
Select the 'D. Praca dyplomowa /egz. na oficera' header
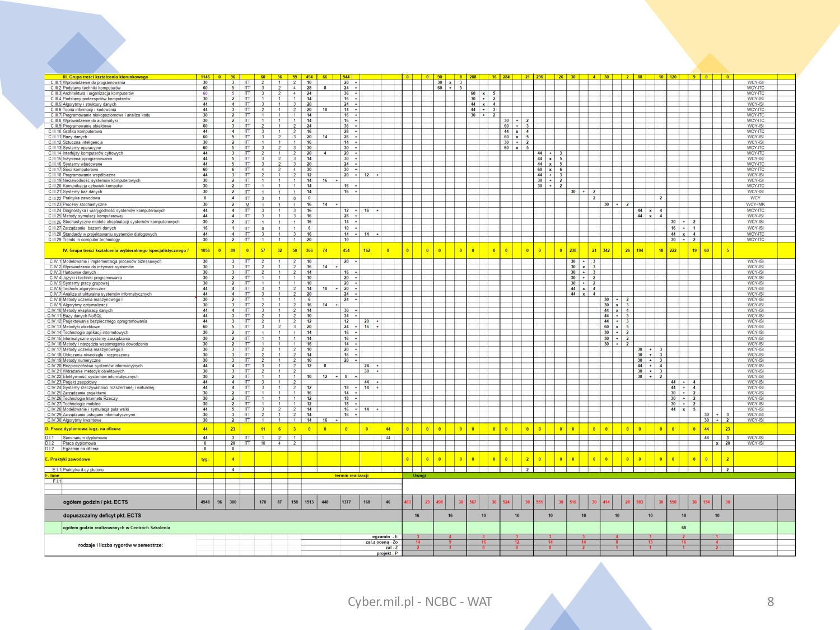[x=83, y=429]
